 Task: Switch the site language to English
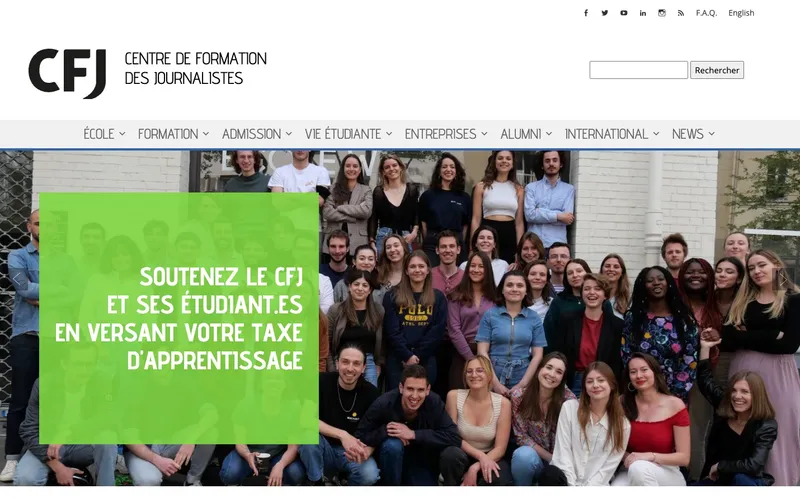point(741,13)
